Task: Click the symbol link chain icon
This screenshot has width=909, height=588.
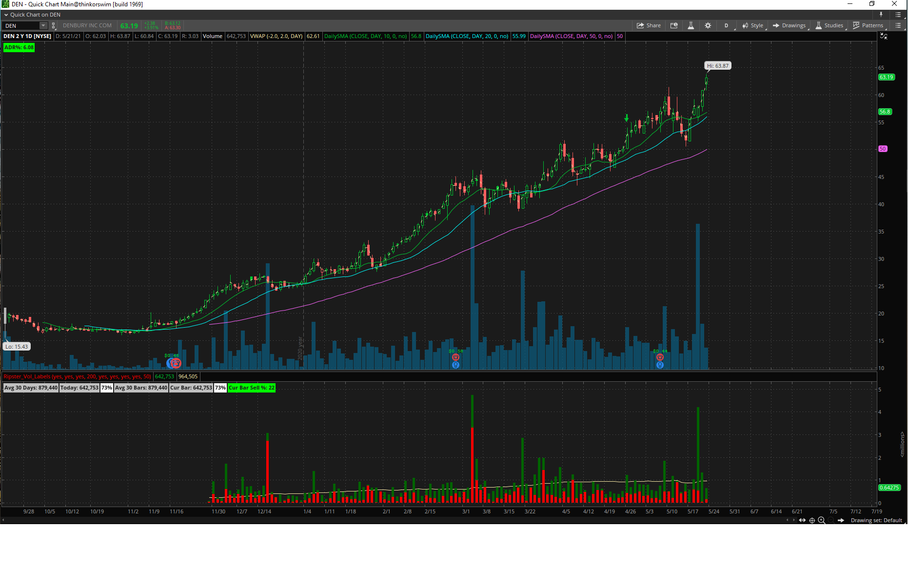Action: pos(54,25)
